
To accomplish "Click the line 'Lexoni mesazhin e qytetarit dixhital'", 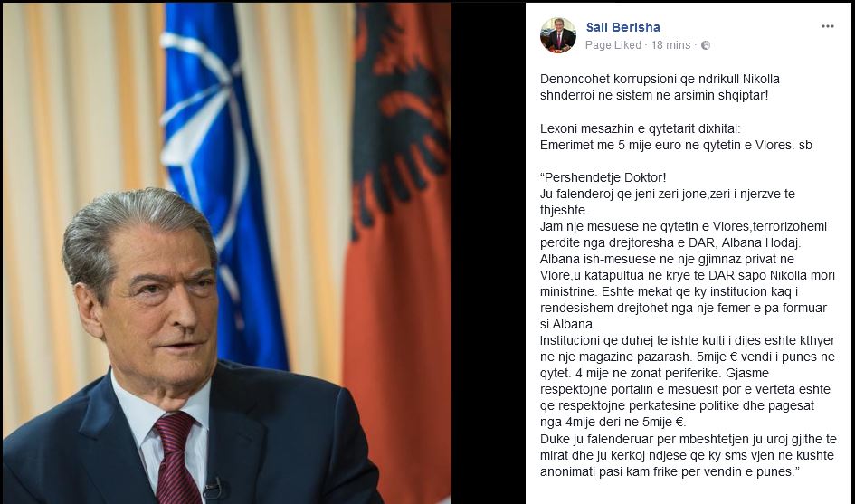I will coord(641,129).
